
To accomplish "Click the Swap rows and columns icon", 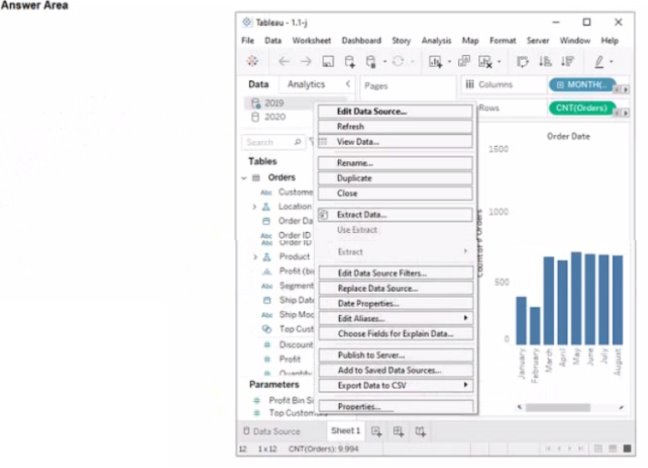I will pos(522,62).
